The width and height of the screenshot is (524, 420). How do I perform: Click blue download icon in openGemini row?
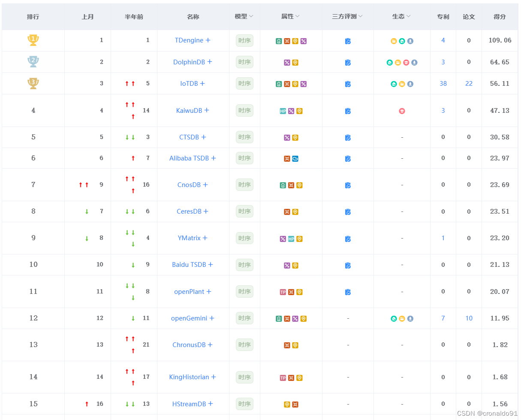tap(410, 319)
